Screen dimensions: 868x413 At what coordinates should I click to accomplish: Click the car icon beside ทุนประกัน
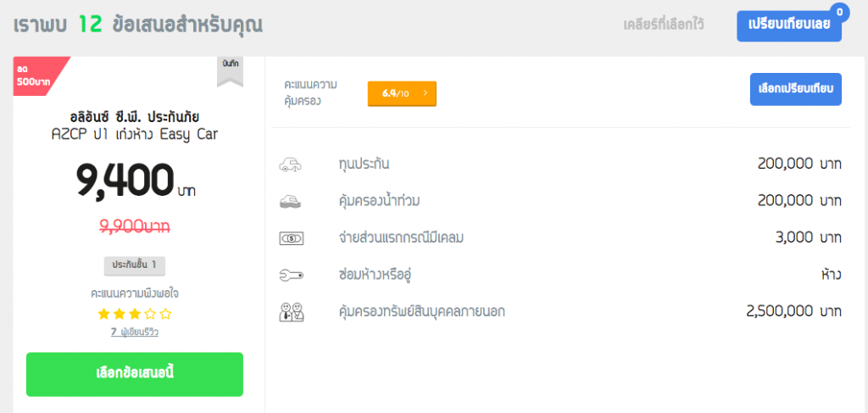coord(290,165)
